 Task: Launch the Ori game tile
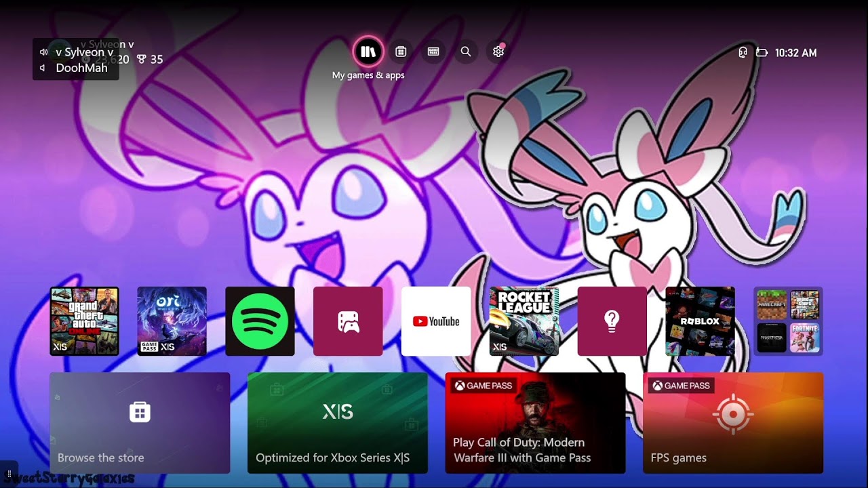pyautogui.click(x=172, y=321)
